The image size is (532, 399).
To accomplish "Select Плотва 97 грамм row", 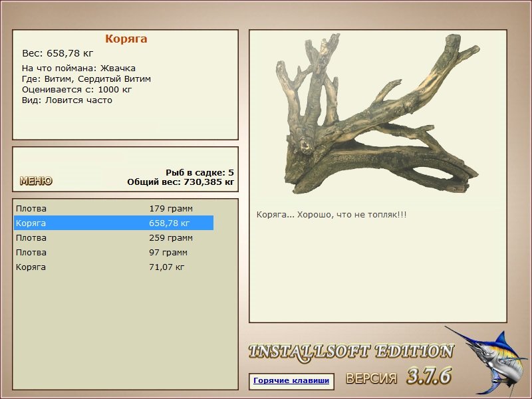I will pyautogui.click(x=114, y=252).
